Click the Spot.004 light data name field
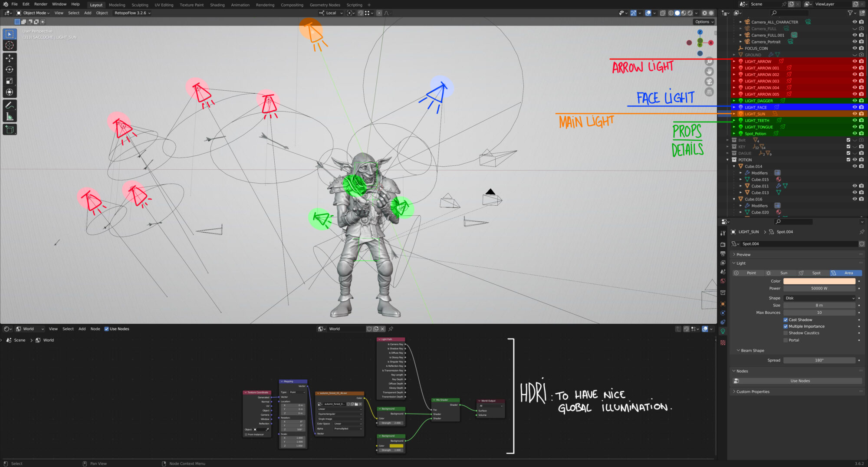 point(799,244)
